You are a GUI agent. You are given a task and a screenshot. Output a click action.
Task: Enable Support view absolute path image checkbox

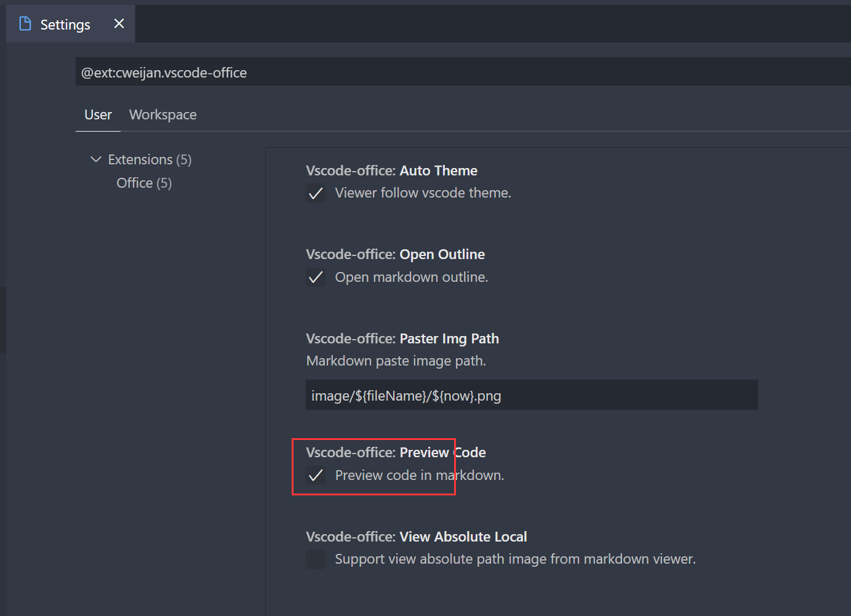click(316, 559)
